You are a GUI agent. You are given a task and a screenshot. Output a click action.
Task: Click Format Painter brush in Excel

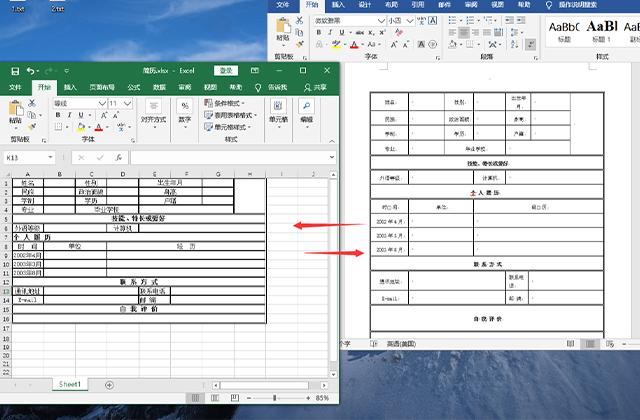32,127
